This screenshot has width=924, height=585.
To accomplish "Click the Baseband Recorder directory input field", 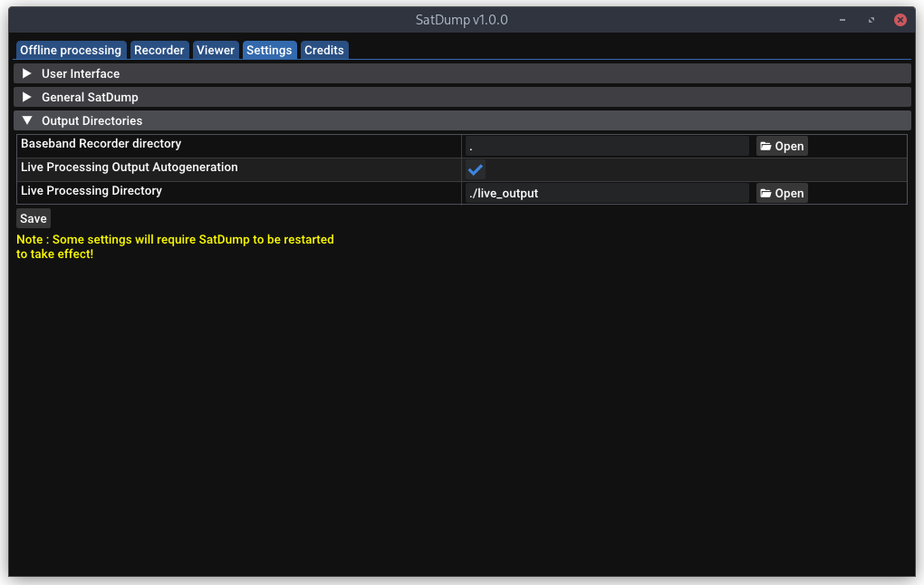I will coord(607,146).
